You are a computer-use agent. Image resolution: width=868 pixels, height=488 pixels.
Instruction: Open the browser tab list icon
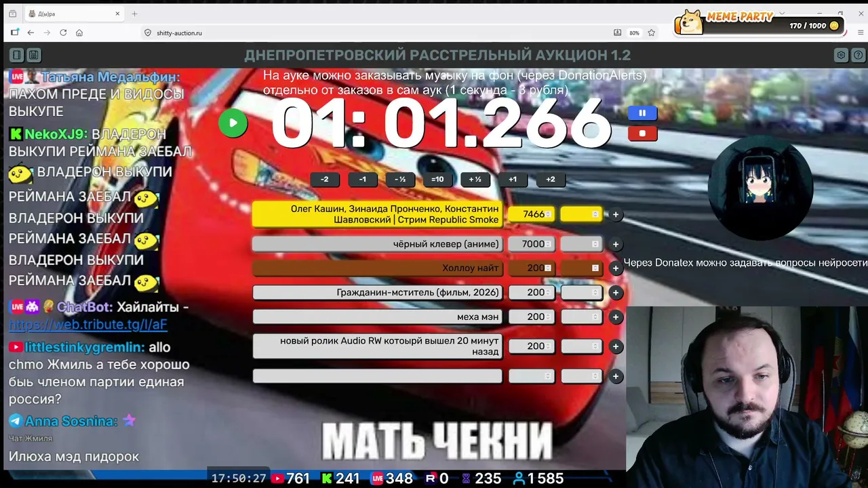[12, 14]
